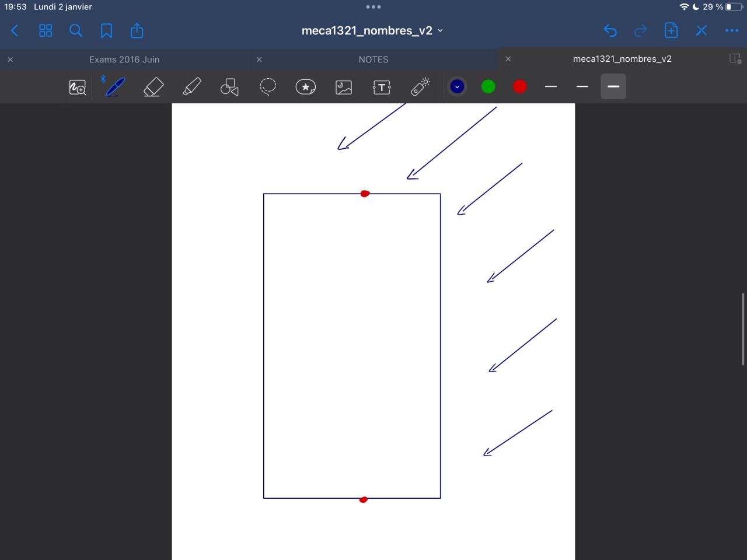Select the Highlighter tool
This screenshot has height=560, width=747.
191,87
